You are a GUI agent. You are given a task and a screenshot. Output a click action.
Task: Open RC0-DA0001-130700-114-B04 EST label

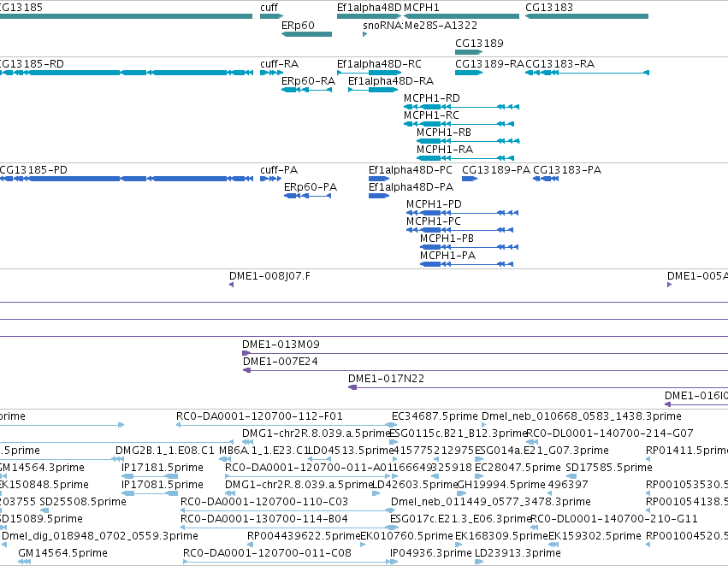[x=264, y=519]
